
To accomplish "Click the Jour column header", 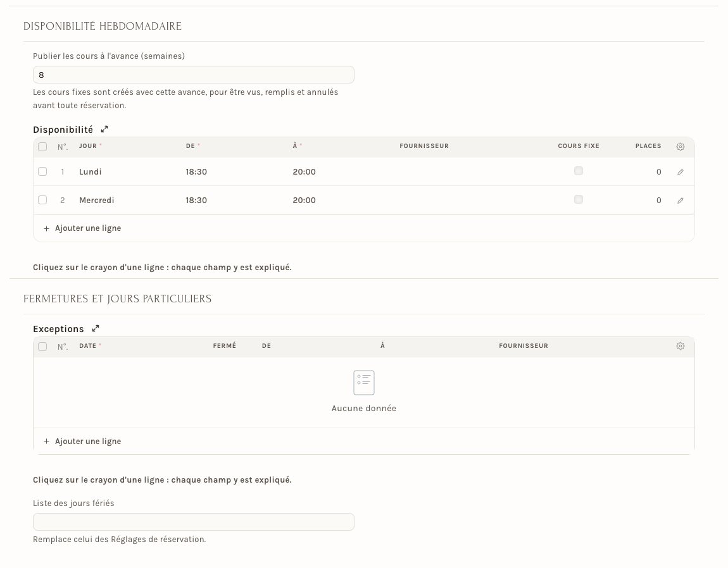I will pyautogui.click(x=88, y=145).
